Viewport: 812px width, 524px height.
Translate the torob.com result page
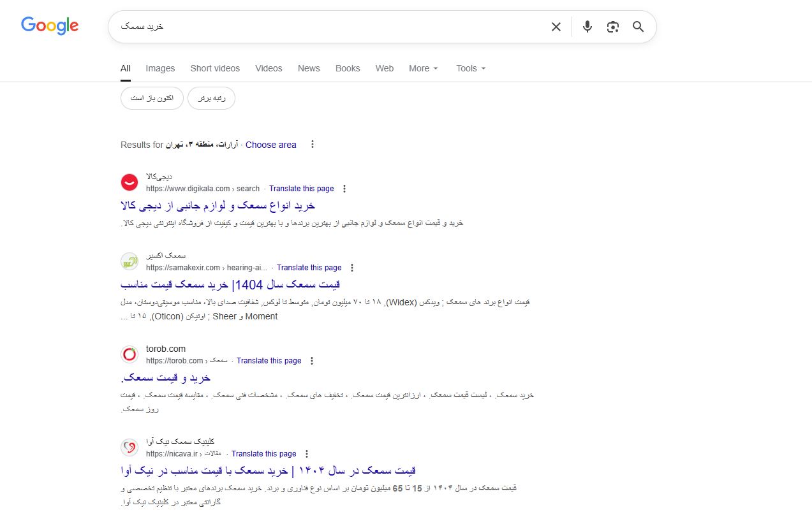269,361
